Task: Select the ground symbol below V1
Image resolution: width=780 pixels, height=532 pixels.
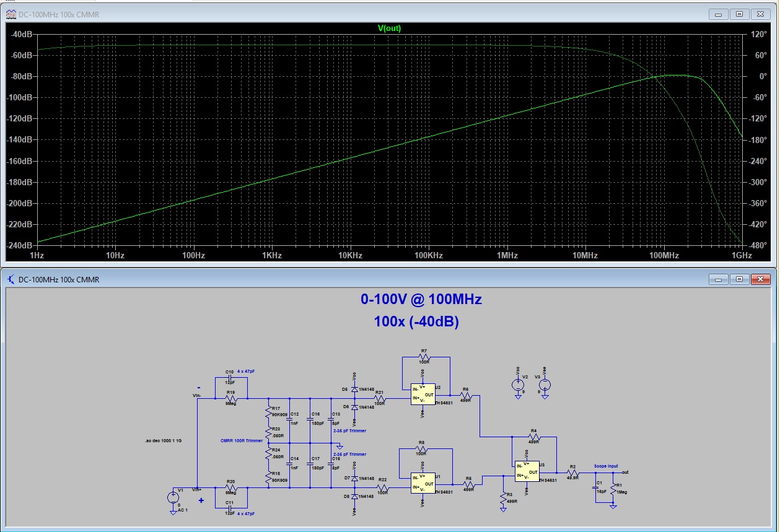Action: click(175, 513)
